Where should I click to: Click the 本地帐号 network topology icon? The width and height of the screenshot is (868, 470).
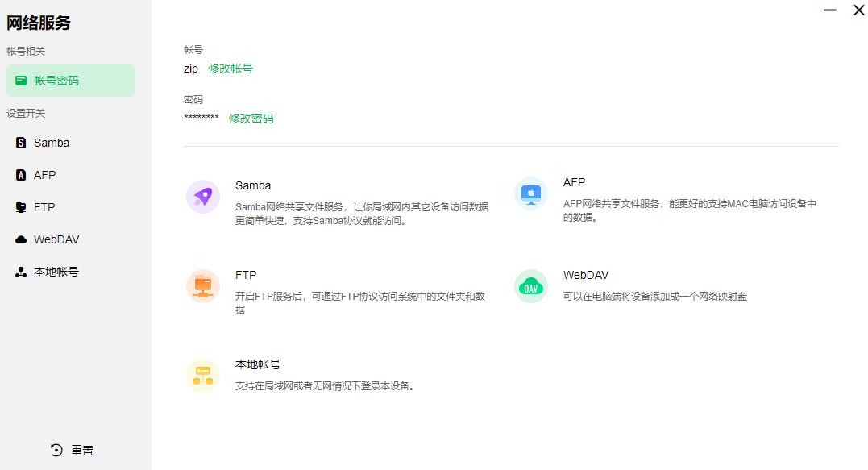point(202,375)
